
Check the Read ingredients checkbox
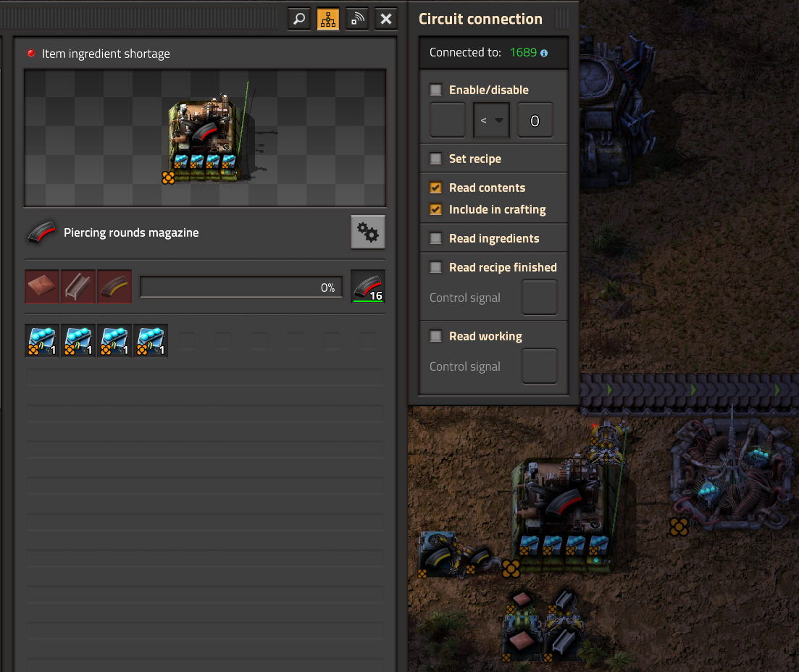[435, 238]
